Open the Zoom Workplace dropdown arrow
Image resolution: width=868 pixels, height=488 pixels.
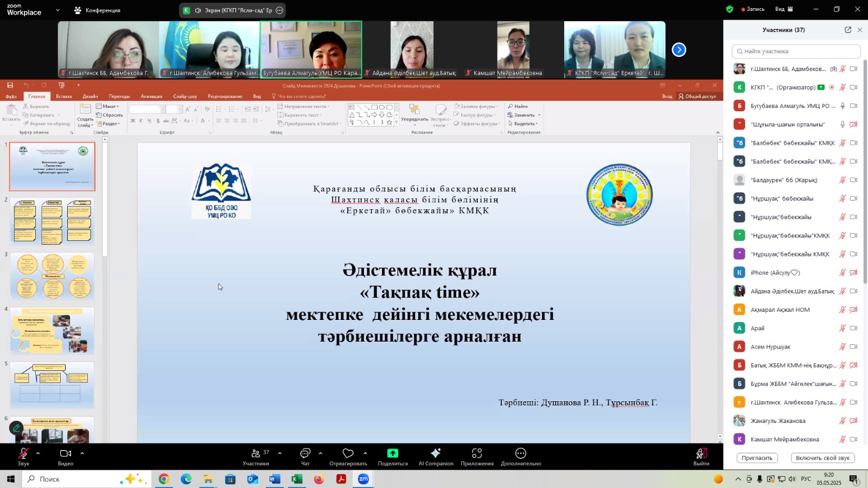pos(58,10)
